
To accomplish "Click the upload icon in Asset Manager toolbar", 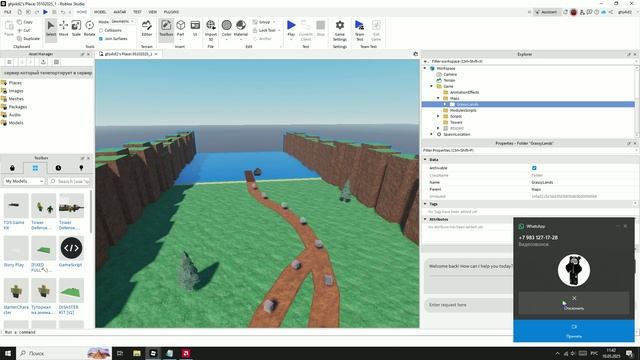I will click(x=43, y=62).
